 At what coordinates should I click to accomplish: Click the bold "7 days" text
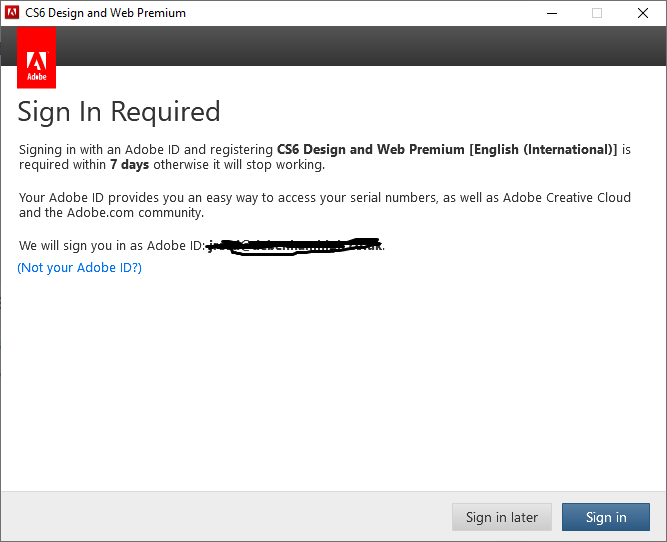[130, 165]
